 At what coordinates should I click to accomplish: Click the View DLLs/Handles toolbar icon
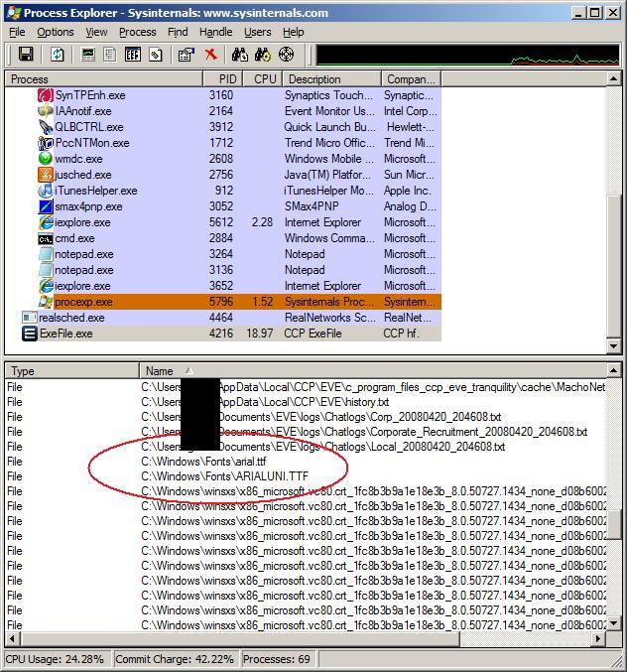pos(156,55)
